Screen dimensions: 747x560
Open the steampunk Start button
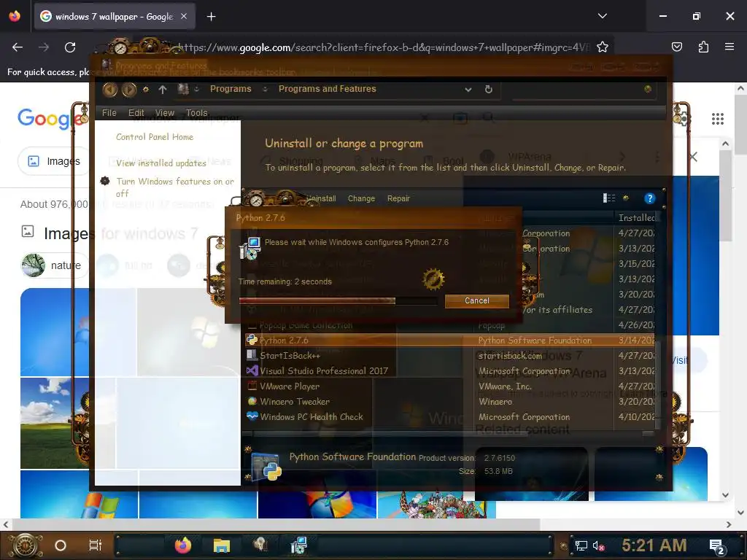tap(26, 545)
